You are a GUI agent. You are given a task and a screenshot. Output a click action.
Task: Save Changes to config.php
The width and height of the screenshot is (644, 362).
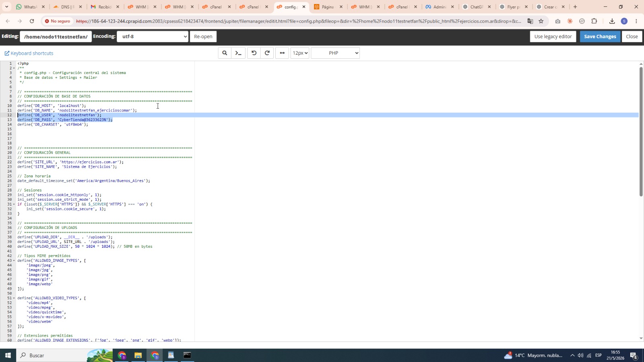[600, 37]
